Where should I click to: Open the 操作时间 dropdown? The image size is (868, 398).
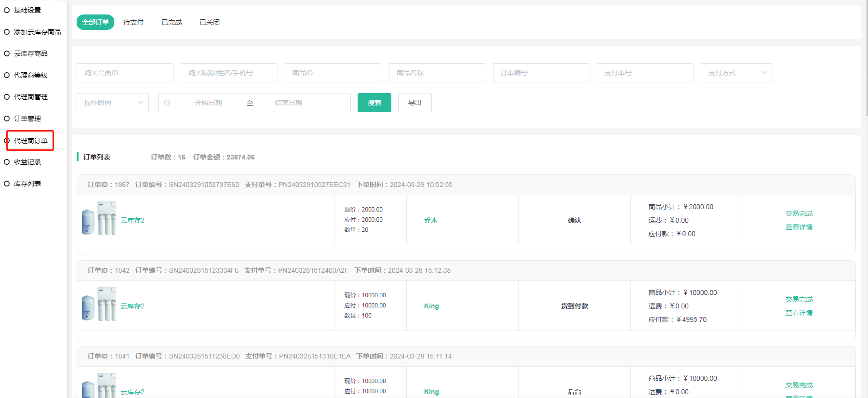(x=113, y=103)
